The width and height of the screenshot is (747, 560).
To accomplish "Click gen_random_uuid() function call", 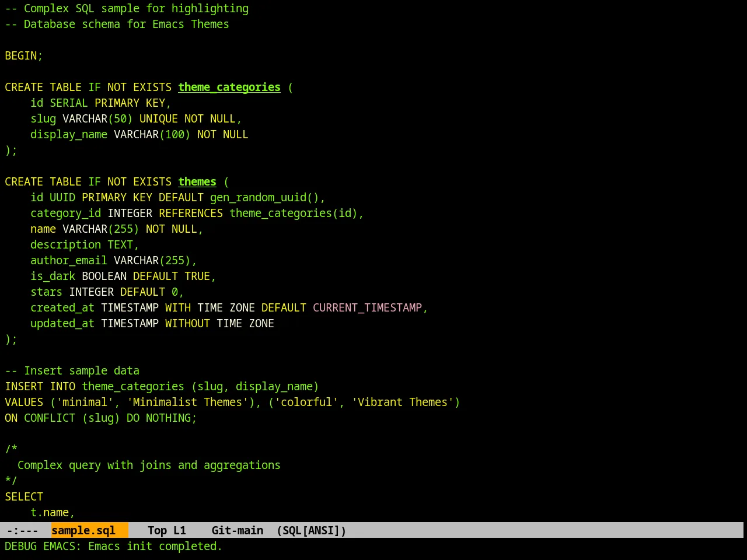I will (x=264, y=197).
